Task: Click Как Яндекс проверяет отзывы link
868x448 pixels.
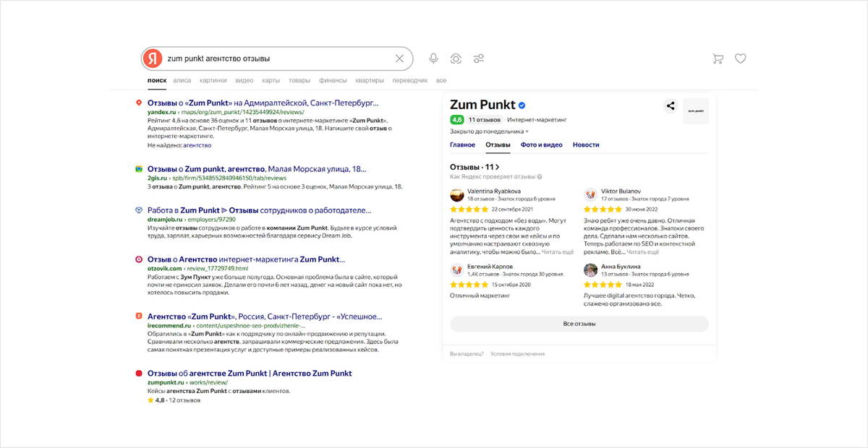Action: pos(492,176)
